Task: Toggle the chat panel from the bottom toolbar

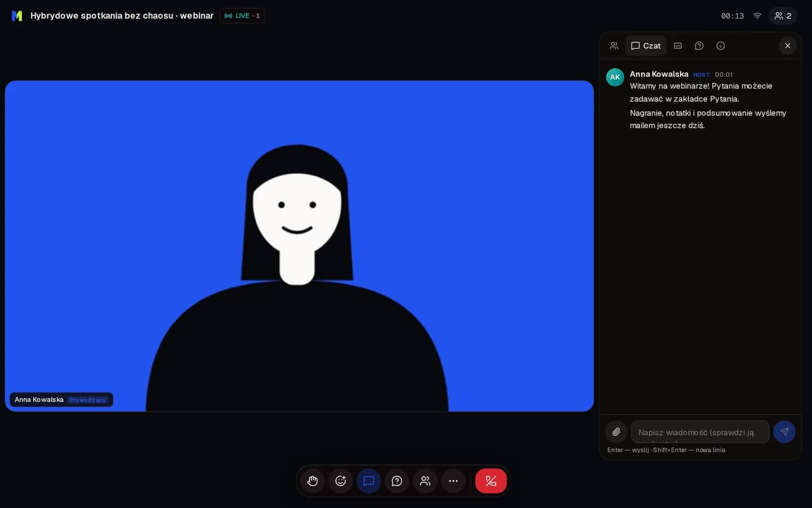Action: (369, 481)
